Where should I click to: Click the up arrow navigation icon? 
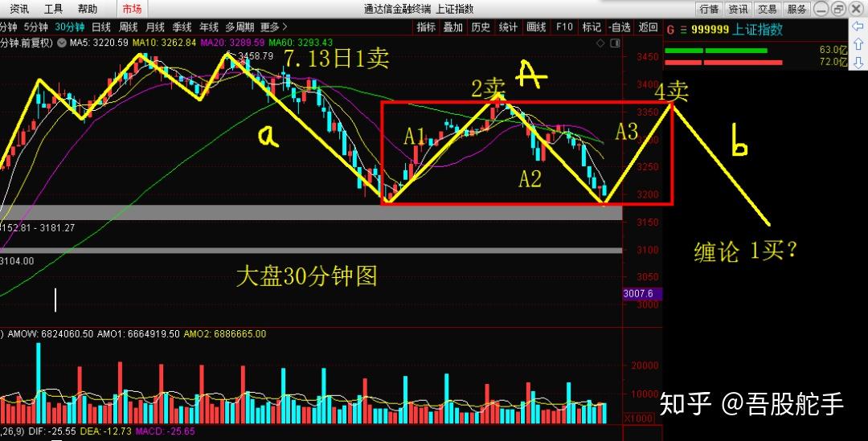pos(858,44)
